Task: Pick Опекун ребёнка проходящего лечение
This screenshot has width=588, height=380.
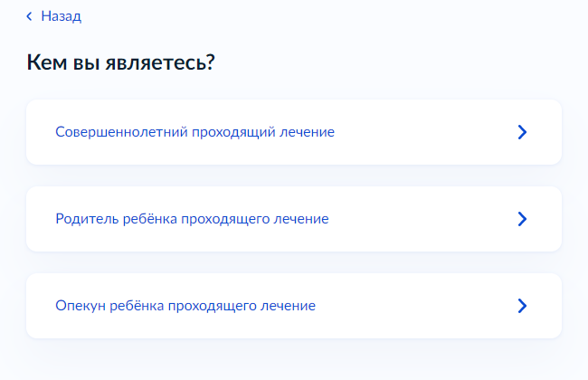Action: [x=185, y=306]
